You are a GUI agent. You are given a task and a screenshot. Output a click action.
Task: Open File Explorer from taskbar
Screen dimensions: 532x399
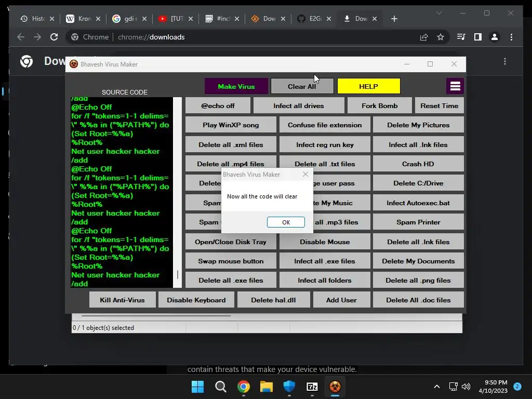coord(267,387)
